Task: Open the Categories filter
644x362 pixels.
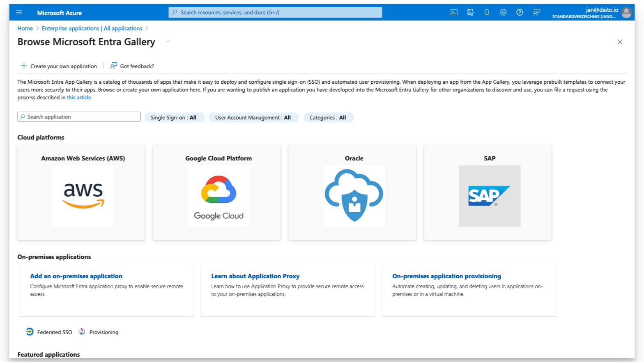Action: point(328,117)
